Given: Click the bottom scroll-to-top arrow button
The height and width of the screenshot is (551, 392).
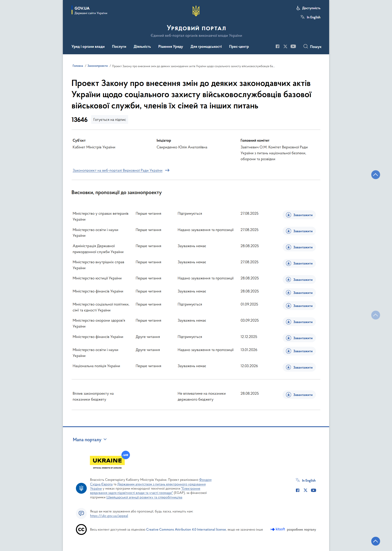Looking at the screenshot, I should pyautogui.click(x=375, y=541).
